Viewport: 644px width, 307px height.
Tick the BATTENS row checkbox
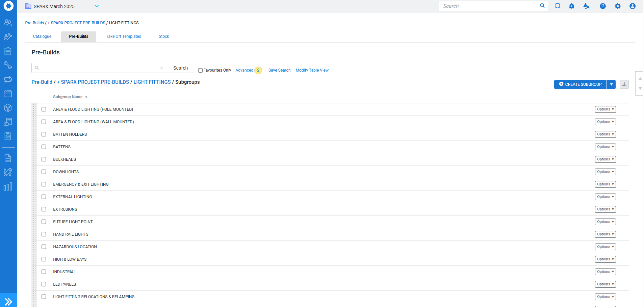point(44,147)
